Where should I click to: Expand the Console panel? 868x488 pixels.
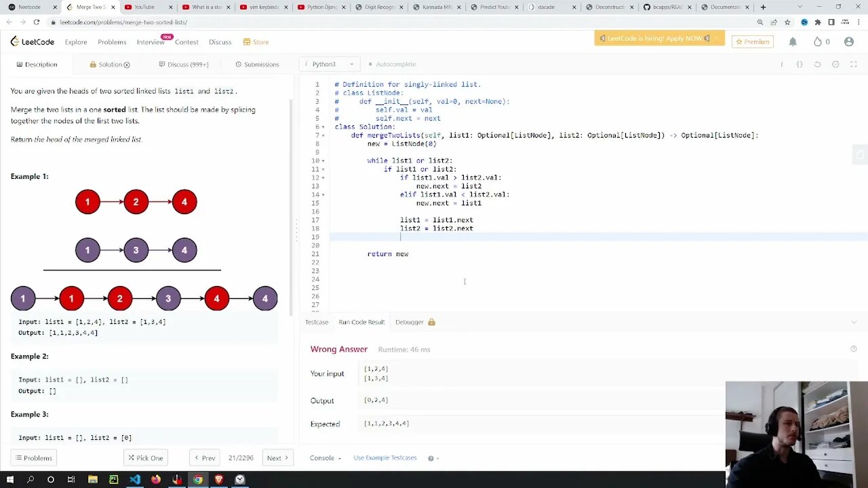pyautogui.click(x=325, y=458)
